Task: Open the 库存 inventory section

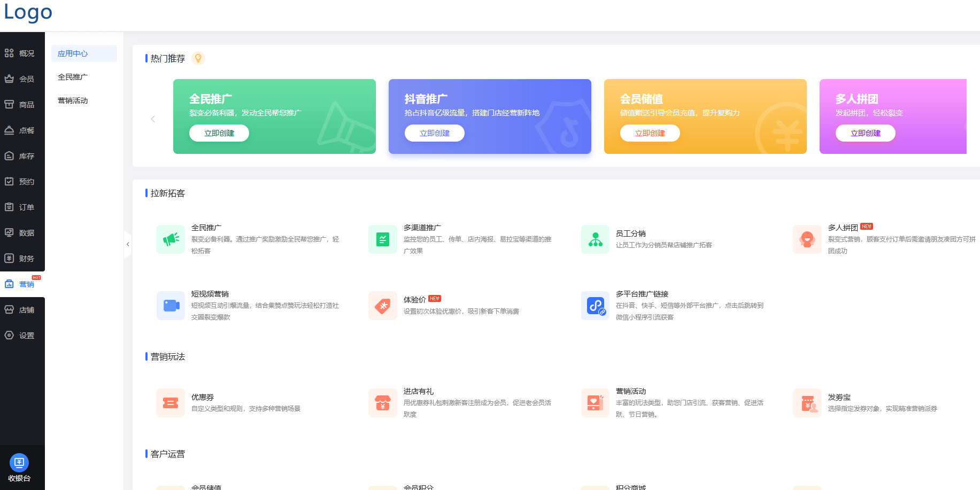Action: click(x=22, y=155)
